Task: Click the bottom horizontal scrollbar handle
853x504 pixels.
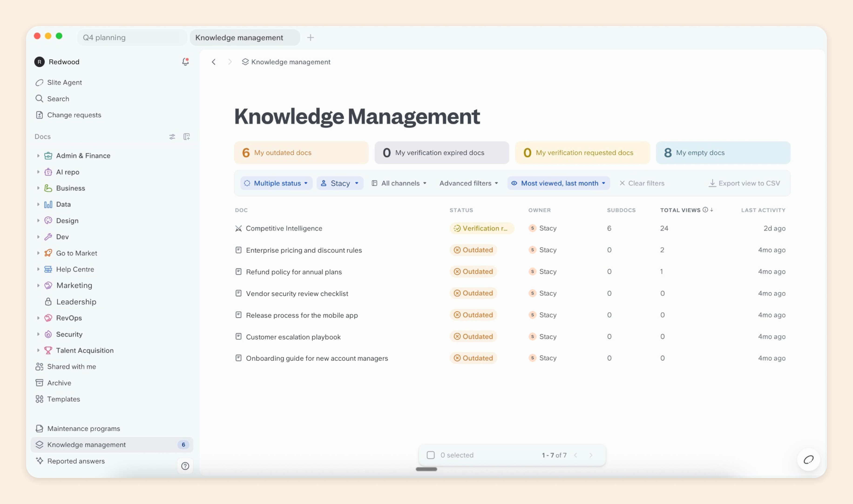Action: click(x=426, y=469)
